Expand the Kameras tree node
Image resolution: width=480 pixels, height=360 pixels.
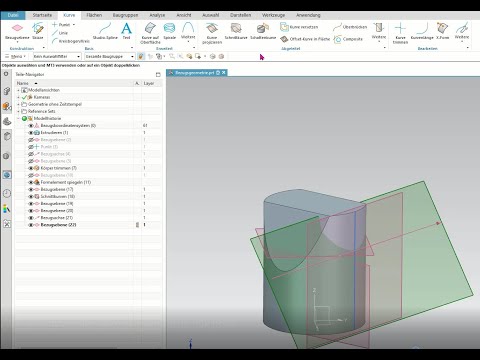click(x=18, y=97)
